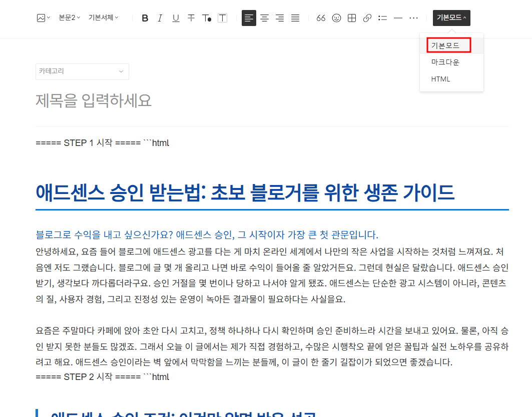Open the 카테고리 category selector

(82, 71)
